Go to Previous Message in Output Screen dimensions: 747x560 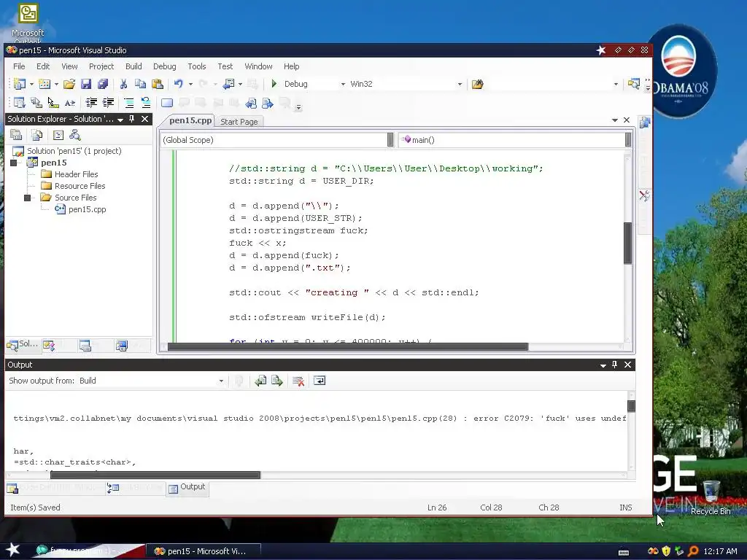[x=260, y=381]
